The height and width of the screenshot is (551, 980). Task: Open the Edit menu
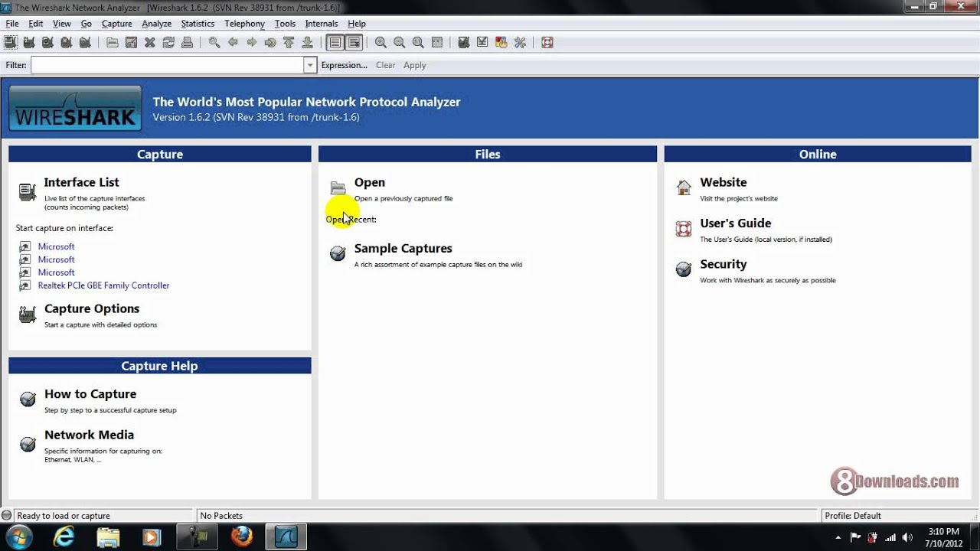click(36, 24)
